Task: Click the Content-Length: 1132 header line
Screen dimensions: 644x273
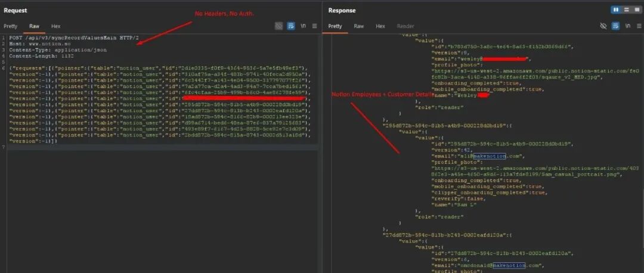Action: (41, 56)
